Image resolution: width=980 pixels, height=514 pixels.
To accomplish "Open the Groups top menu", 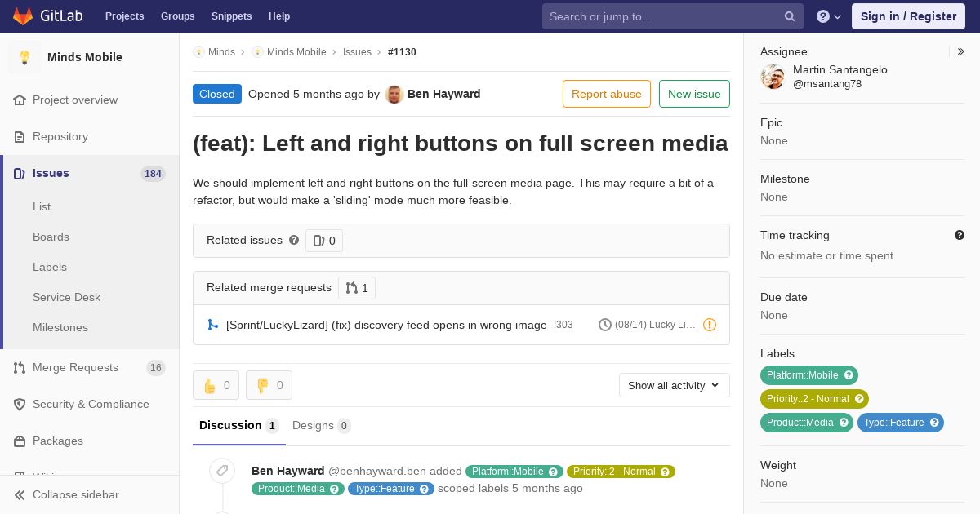I will click(x=178, y=16).
